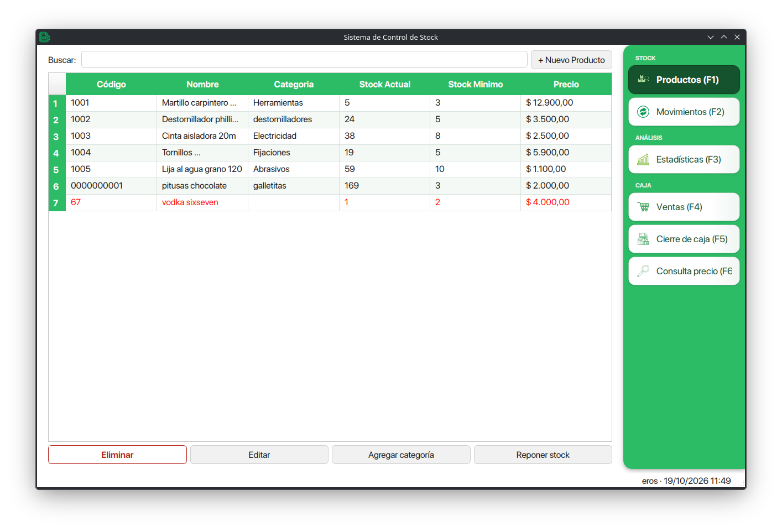This screenshot has height=532, width=782.
Task: Select the red '$ 4.000,00' price cell
Action: (x=566, y=202)
